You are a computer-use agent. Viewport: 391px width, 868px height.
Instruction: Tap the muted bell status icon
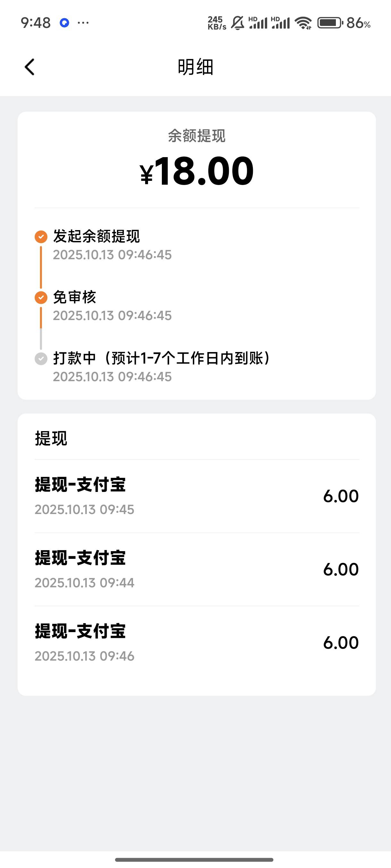(237, 23)
